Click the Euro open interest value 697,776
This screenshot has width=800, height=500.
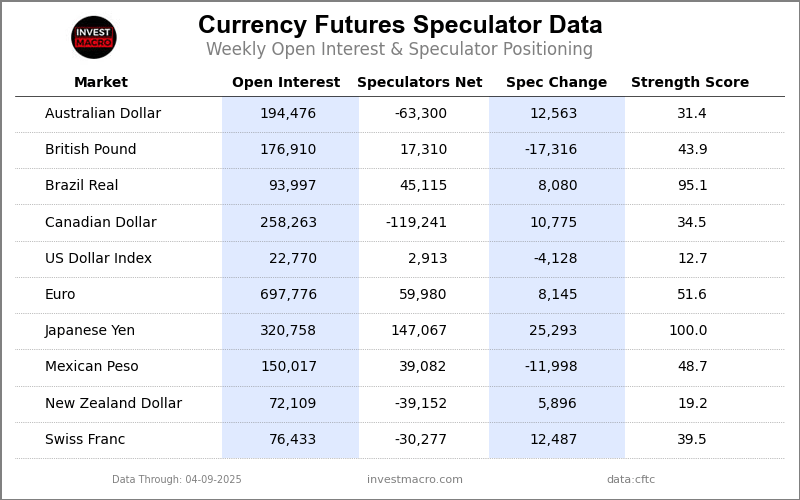(x=288, y=295)
